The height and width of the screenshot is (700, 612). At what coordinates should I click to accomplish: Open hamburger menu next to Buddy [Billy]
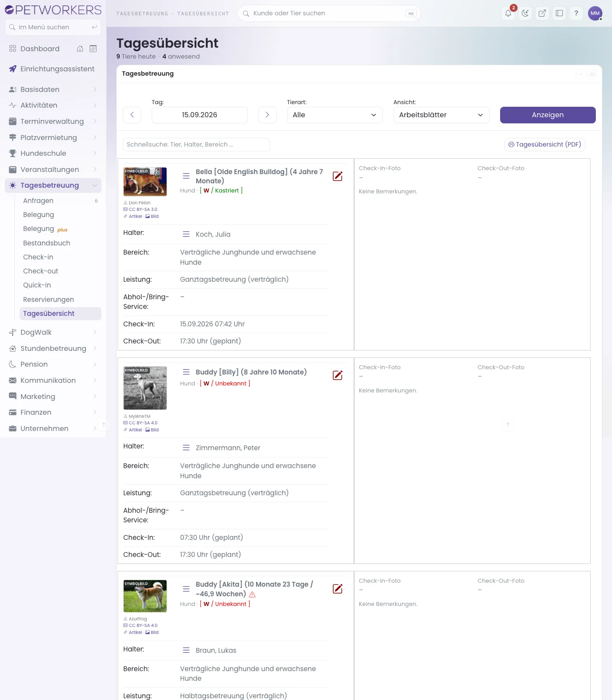pyautogui.click(x=186, y=372)
